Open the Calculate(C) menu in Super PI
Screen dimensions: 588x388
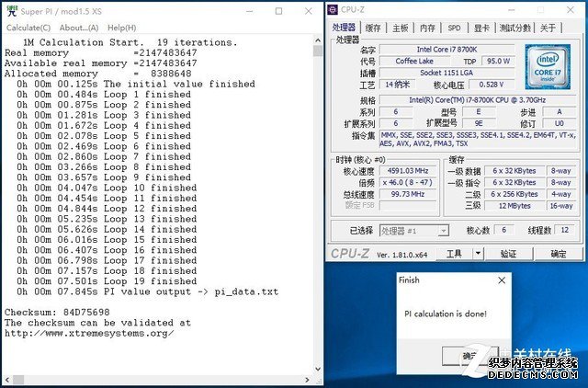pyautogui.click(x=28, y=28)
